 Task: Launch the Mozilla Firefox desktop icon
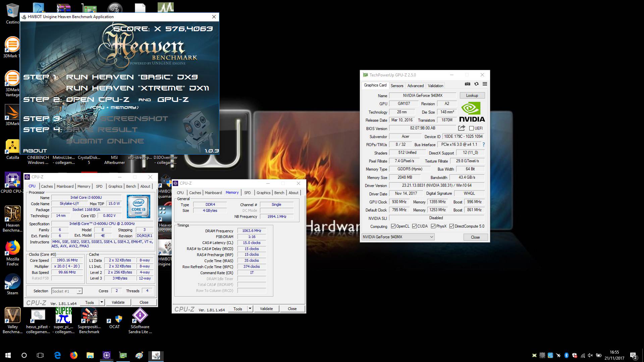12,253
